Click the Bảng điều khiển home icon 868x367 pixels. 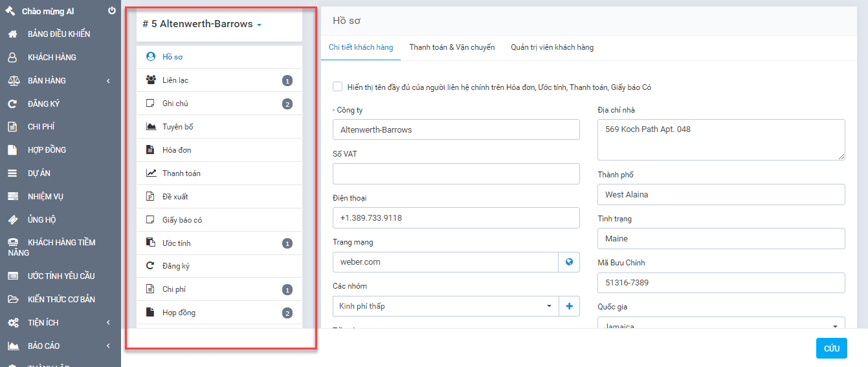point(12,34)
